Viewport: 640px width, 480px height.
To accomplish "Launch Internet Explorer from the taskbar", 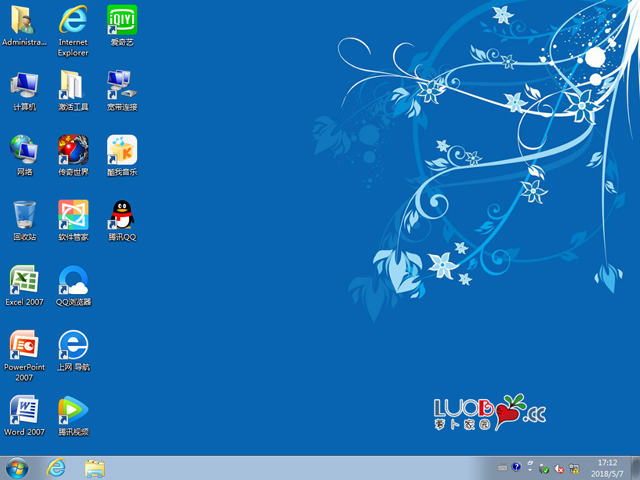I will [56, 467].
